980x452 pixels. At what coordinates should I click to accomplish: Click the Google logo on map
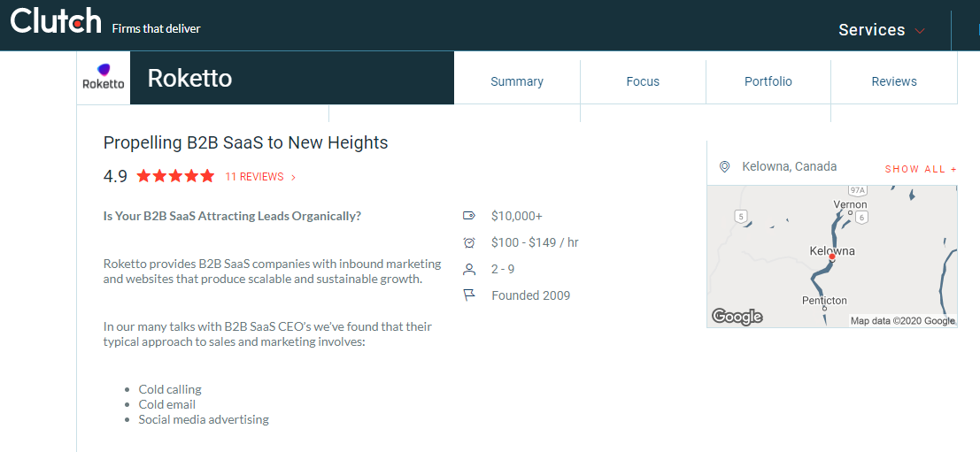[737, 317]
